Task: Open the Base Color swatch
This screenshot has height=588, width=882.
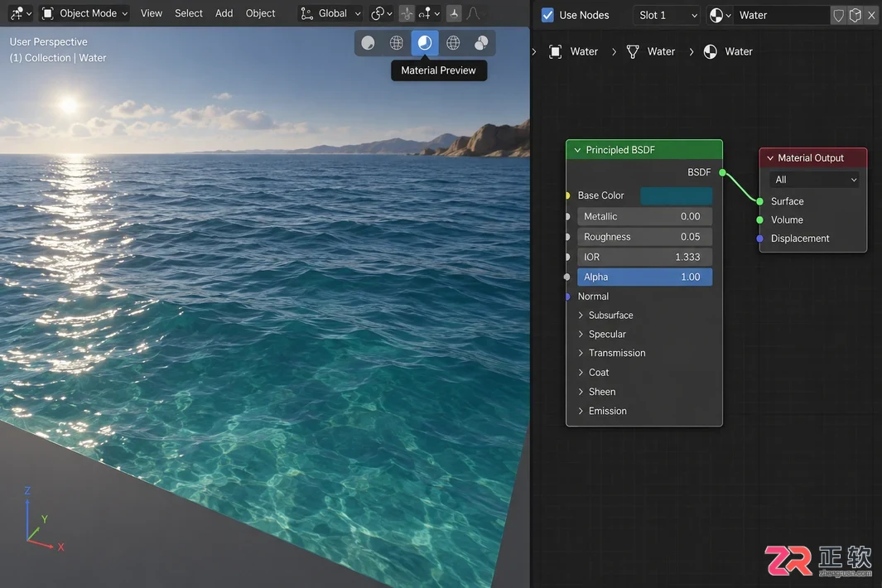Action: click(x=676, y=195)
